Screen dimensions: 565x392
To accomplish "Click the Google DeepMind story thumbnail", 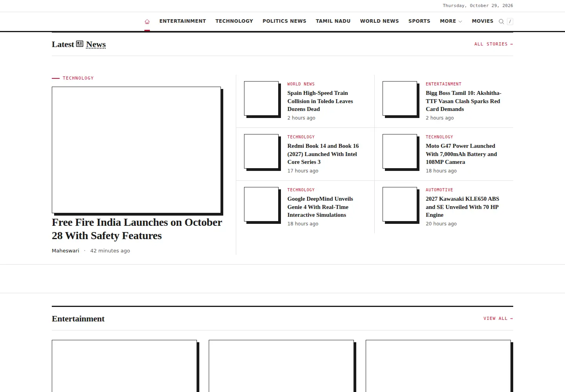I will 261,204.
